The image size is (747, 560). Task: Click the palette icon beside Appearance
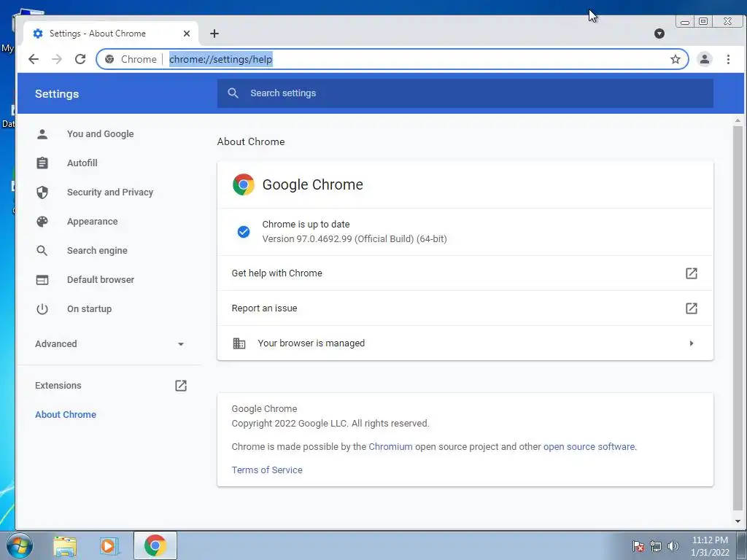(x=42, y=222)
